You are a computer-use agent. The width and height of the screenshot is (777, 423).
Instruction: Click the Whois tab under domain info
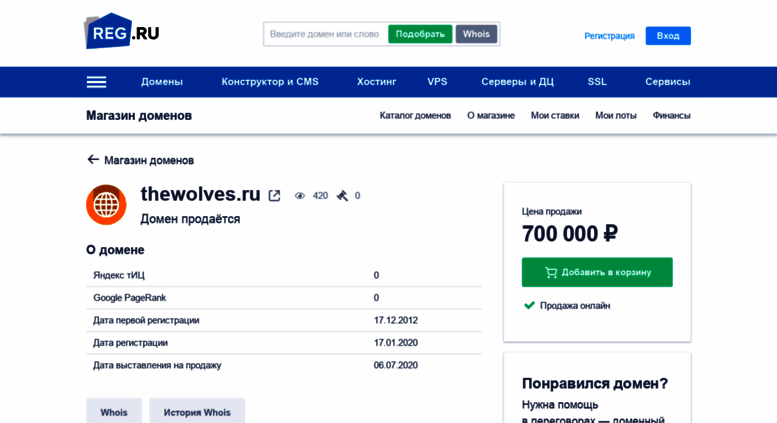point(114,412)
